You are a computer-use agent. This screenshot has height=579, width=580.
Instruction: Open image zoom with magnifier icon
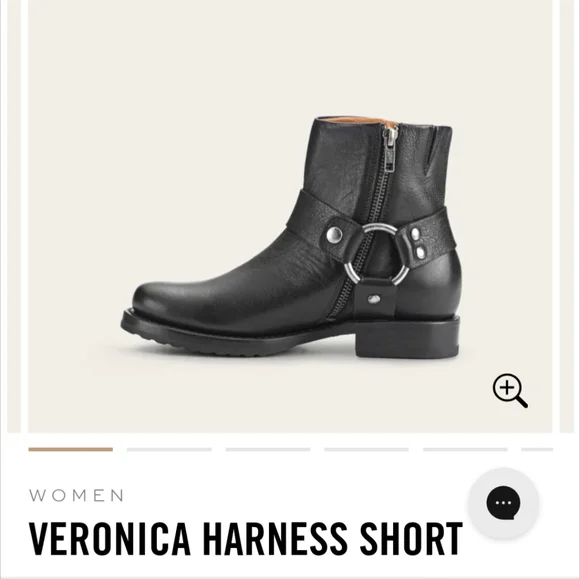pyautogui.click(x=510, y=391)
